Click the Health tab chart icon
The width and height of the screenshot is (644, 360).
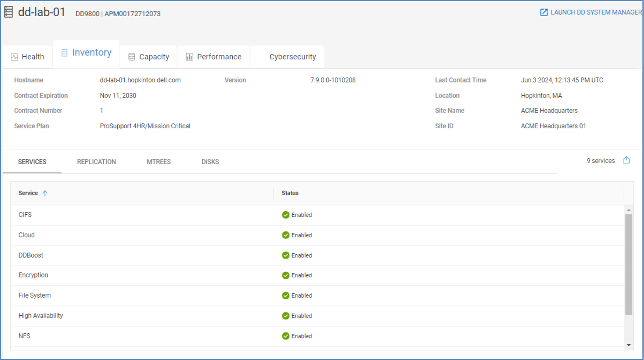click(14, 57)
